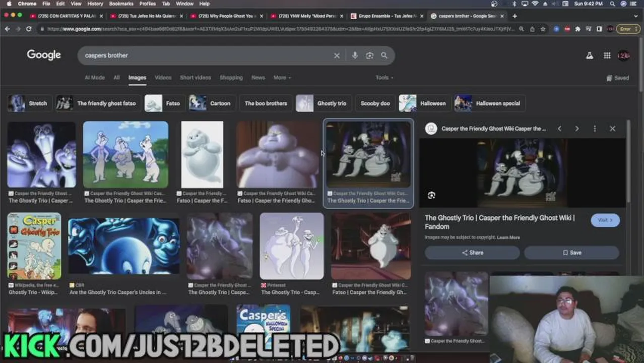
Task: Select 'The friendly ghost fatso' chip
Action: pyautogui.click(x=98, y=103)
